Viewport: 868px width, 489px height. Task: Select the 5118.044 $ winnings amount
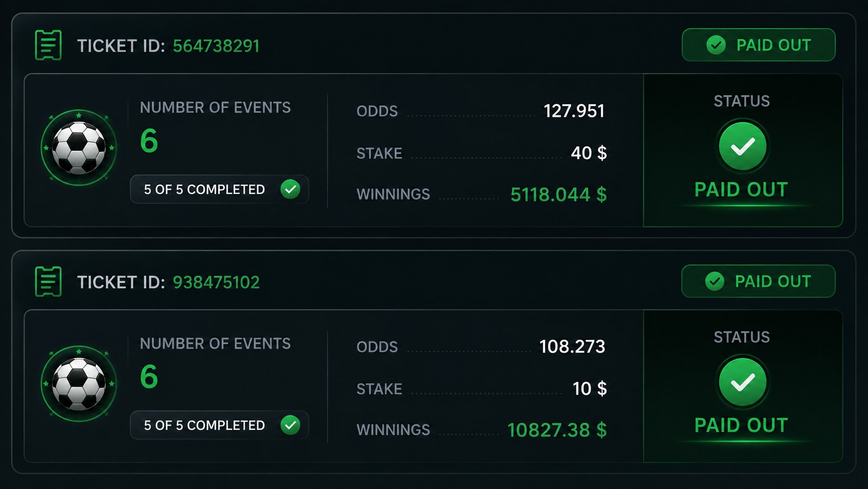point(559,194)
